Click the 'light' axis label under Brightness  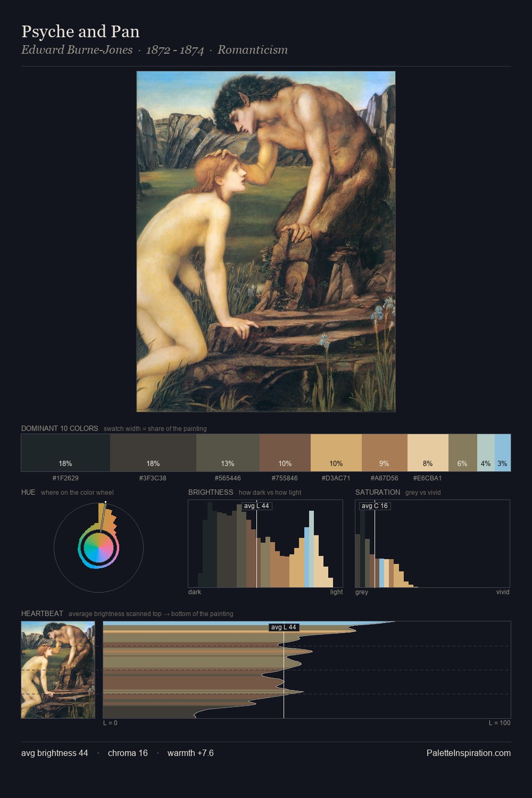pos(337,592)
